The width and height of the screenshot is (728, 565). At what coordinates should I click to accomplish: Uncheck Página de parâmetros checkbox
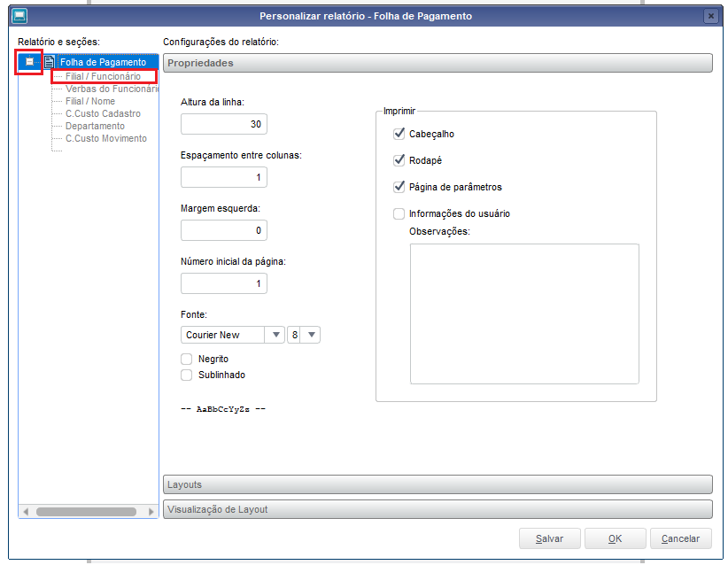399,187
